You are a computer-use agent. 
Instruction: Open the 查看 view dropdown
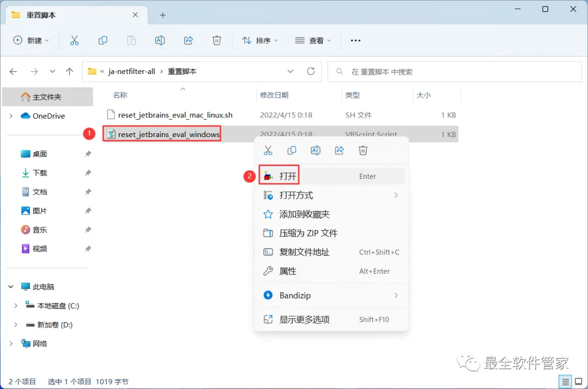click(x=313, y=40)
